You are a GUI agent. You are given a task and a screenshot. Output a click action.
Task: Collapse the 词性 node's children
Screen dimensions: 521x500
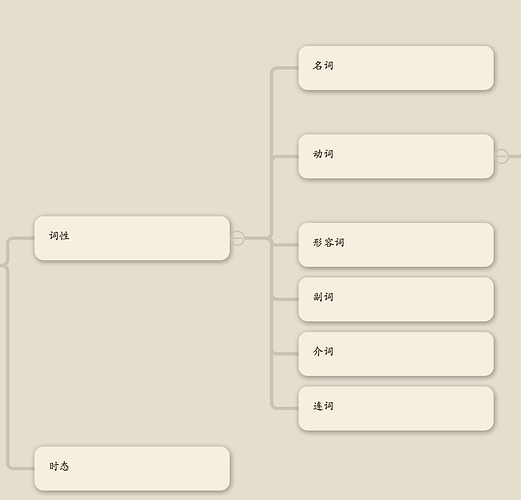(x=237, y=238)
